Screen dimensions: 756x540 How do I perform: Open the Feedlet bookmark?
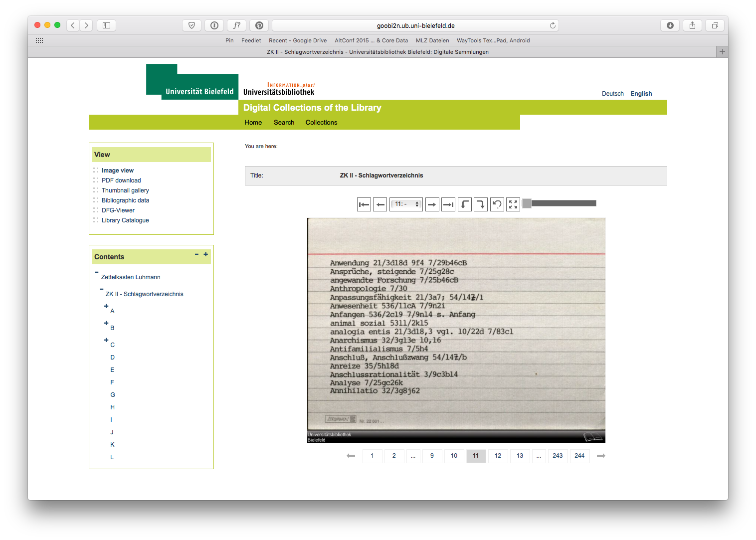pos(251,41)
